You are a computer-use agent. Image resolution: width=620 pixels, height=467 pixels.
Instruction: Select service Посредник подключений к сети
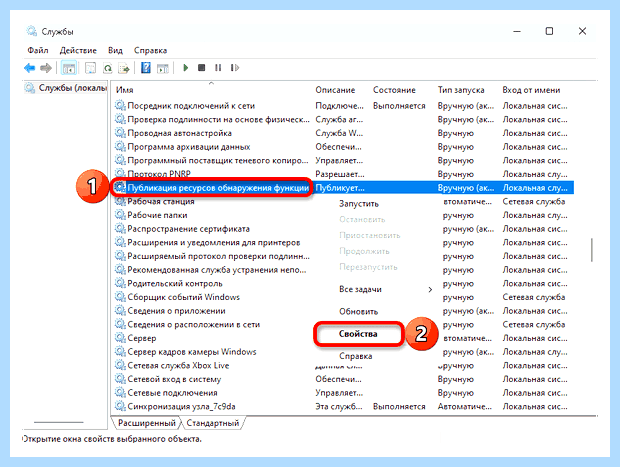(191, 106)
